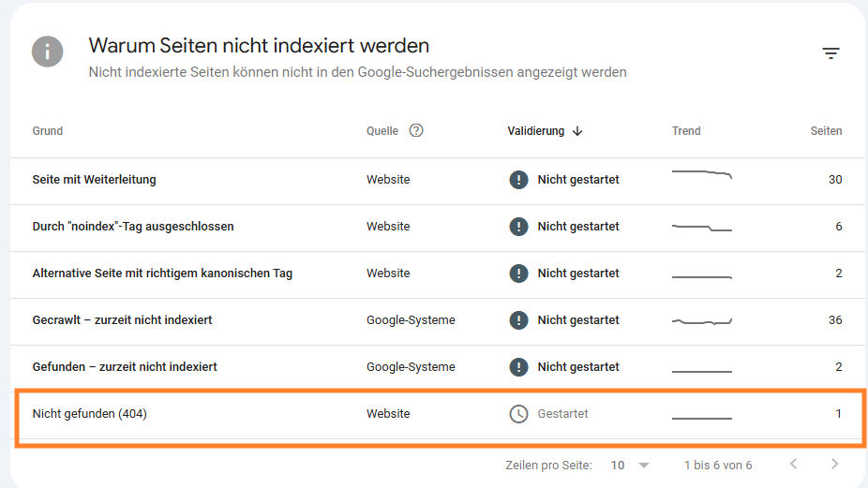This screenshot has width=868, height=488.
Task: Click trend sparkline for Seite mit Weiterleitung
Action: pyautogui.click(x=701, y=174)
